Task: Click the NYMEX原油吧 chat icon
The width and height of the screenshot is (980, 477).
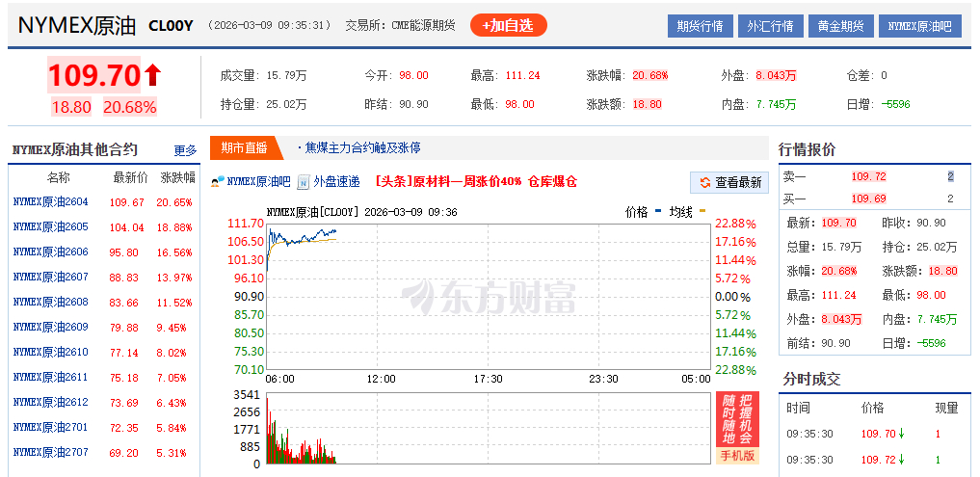Action: (218, 182)
